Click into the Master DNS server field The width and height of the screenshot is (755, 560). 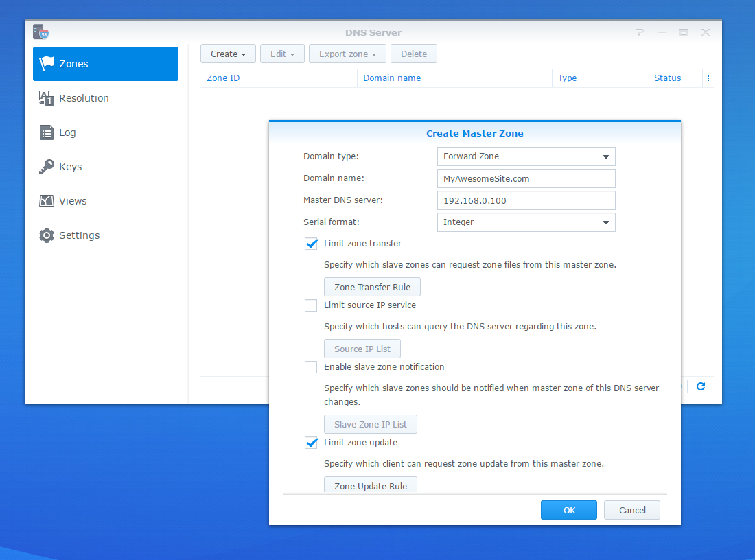pyautogui.click(x=526, y=200)
